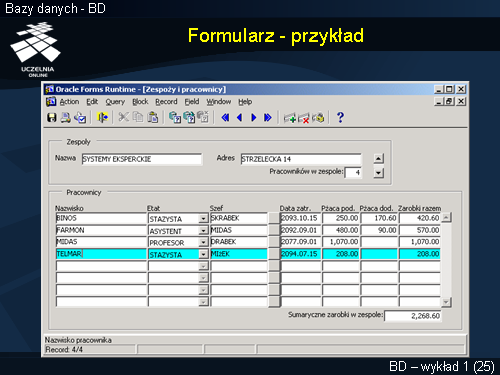Go to previous record with single-left arrow

[x=239, y=117]
